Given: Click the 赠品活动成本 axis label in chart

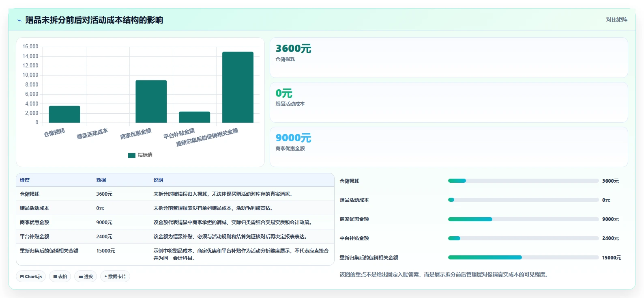Looking at the screenshot, I should click(x=92, y=134).
